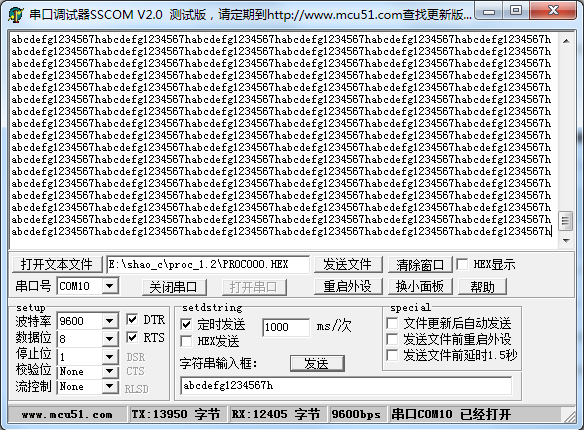Click the string input box abcdefg1234567h

(346, 386)
